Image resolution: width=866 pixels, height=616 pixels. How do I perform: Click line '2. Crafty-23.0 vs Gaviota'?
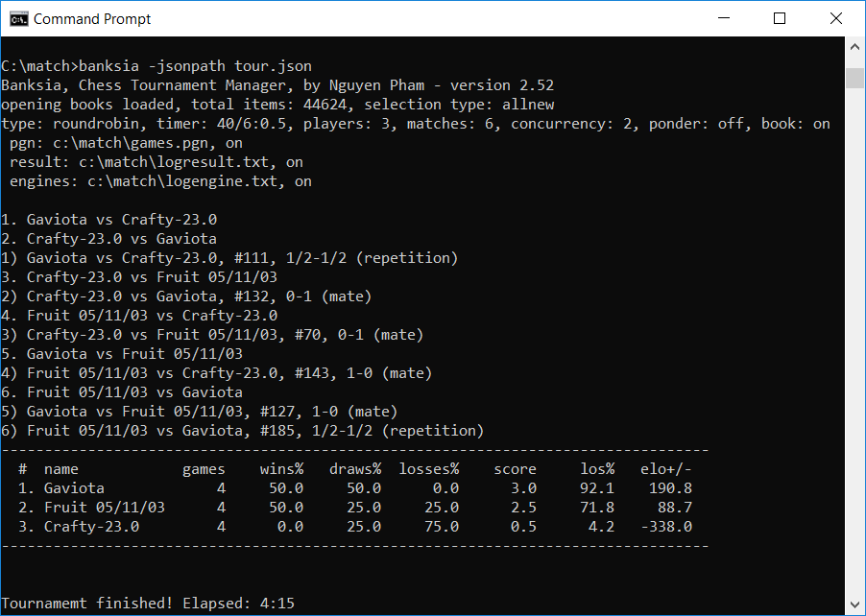click(108, 239)
